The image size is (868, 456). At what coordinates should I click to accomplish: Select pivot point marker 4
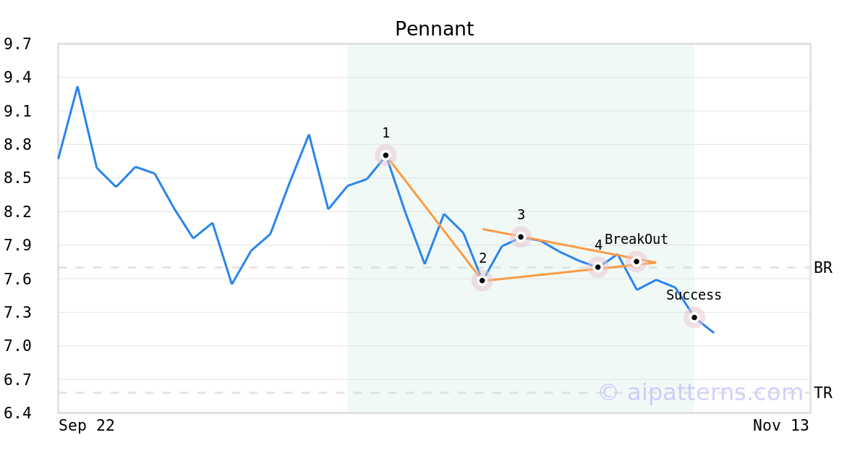coord(597,267)
